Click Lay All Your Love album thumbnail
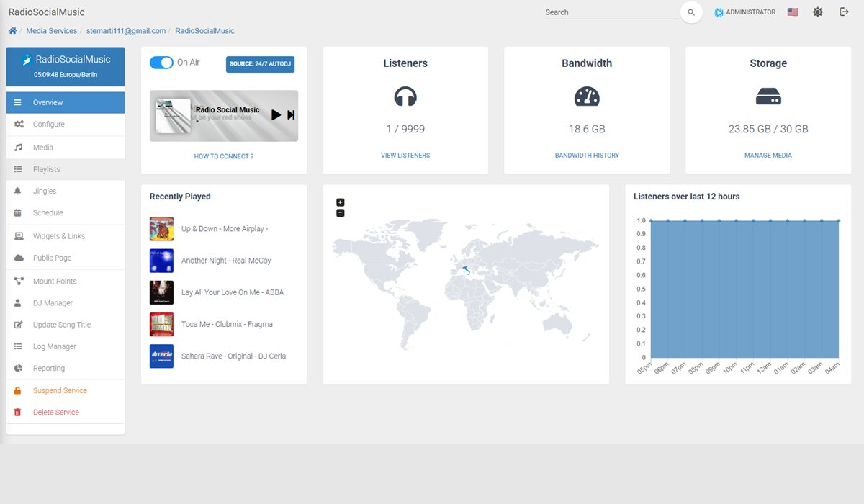864x504 pixels. coord(161,292)
